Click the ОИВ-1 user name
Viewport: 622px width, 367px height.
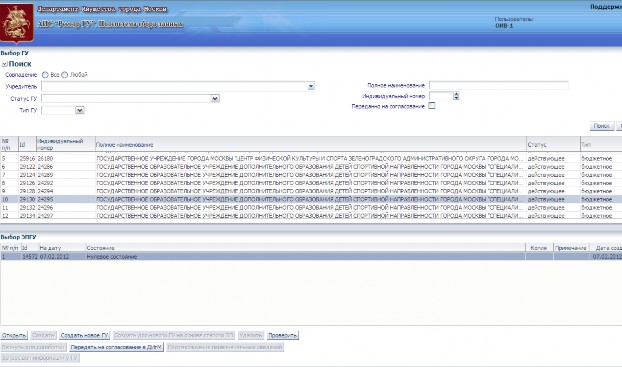(x=504, y=25)
